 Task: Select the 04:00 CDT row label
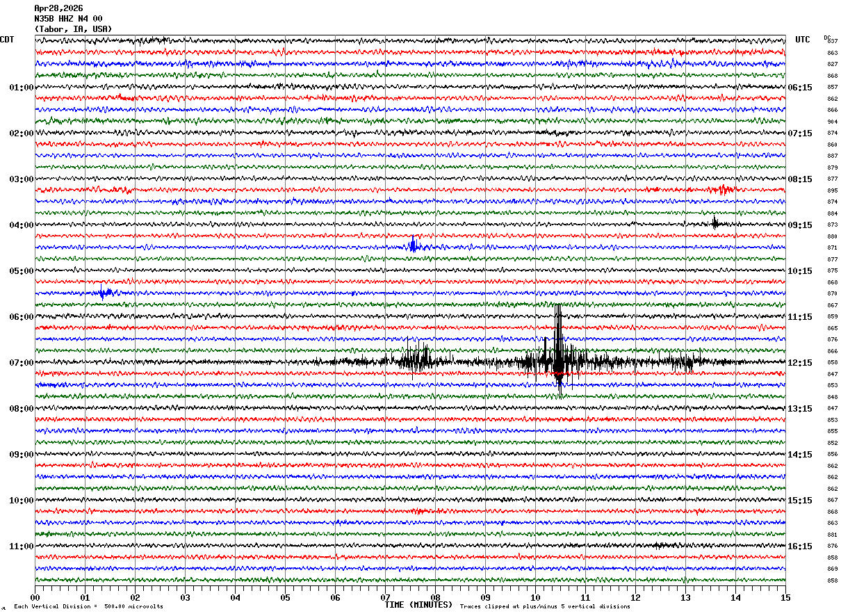22,225
